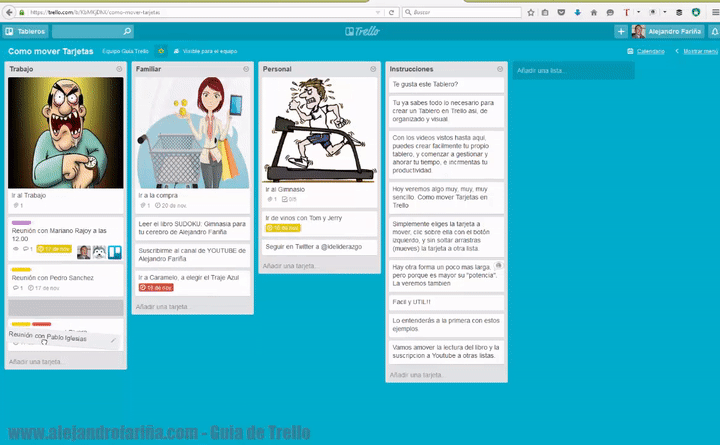Click edit pencil on Pablo Iglesias card
720x445 pixels.
(x=113, y=340)
